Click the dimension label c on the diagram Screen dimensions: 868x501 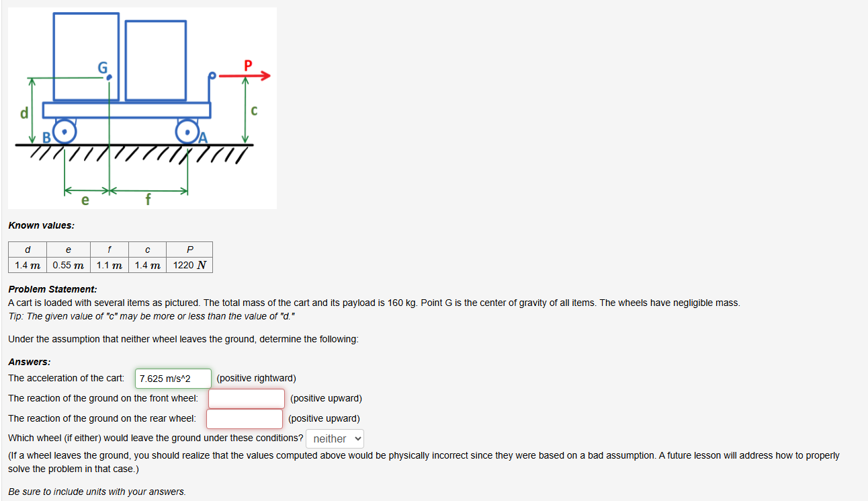point(254,111)
